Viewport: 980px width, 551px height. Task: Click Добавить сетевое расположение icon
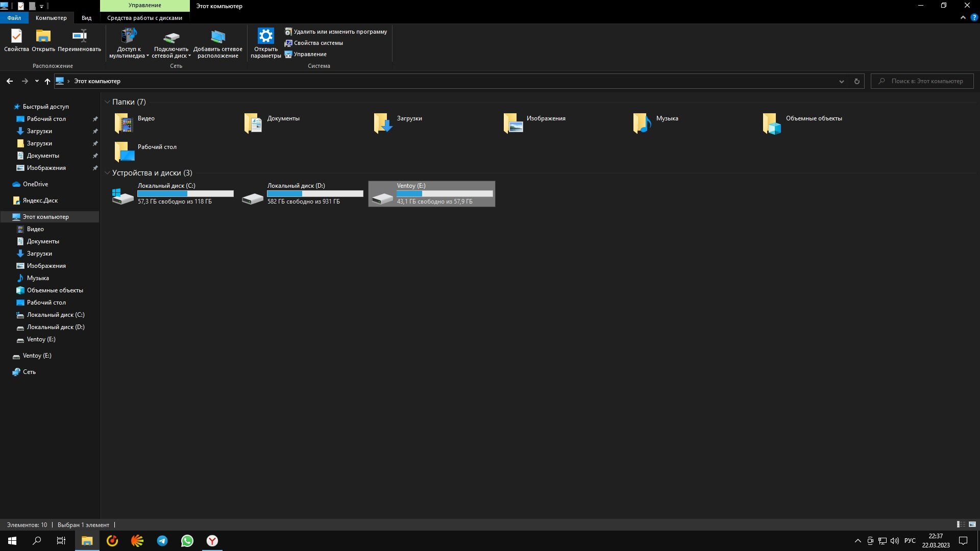click(x=217, y=43)
